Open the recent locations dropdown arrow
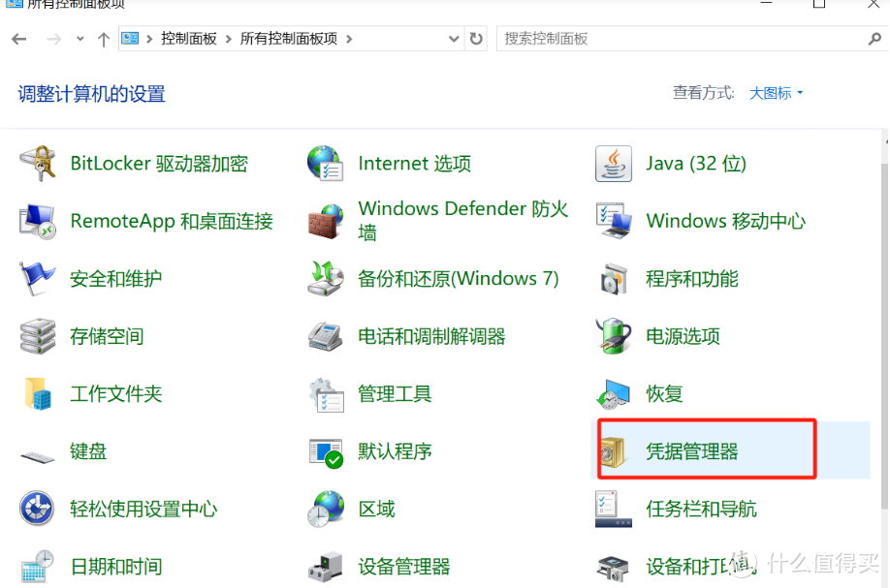 coord(80,39)
